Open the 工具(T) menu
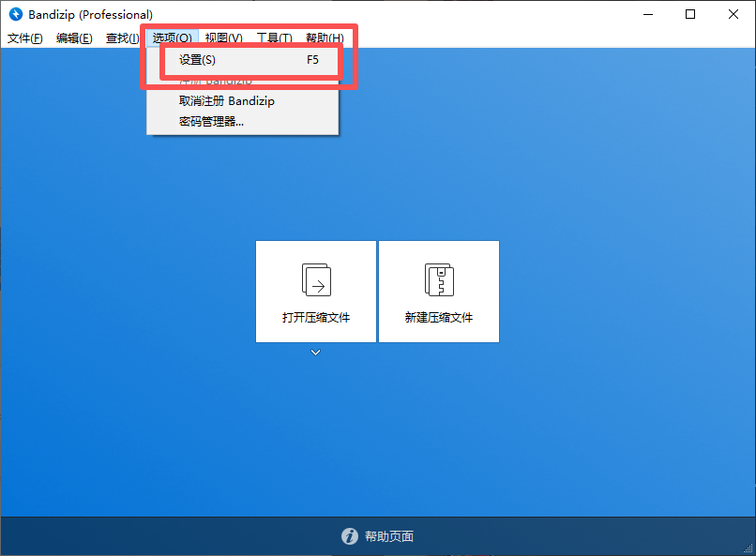The image size is (756, 556). click(x=274, y=38)
